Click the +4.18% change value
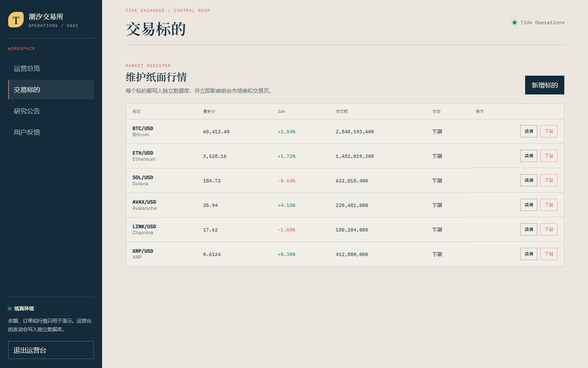The width and height of the screenshot is (588, 368). click(286, 205)
